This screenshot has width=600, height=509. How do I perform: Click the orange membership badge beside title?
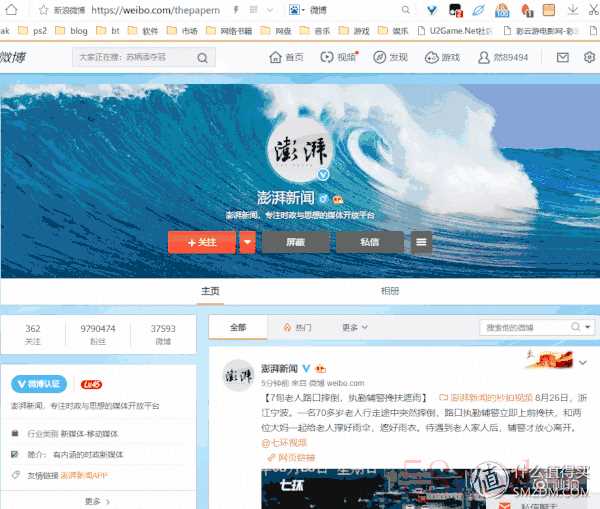(x=338, y=199)
